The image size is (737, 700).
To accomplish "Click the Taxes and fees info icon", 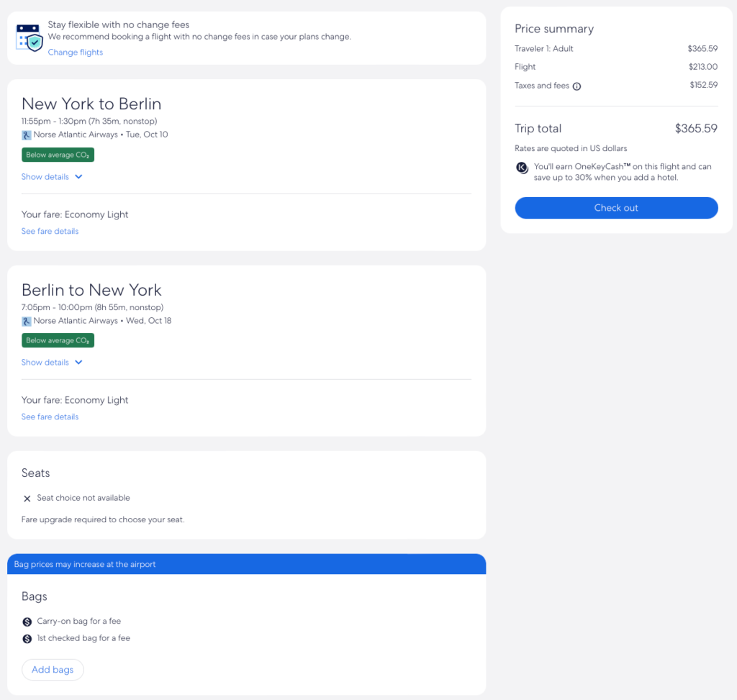I will pos(577,86).
